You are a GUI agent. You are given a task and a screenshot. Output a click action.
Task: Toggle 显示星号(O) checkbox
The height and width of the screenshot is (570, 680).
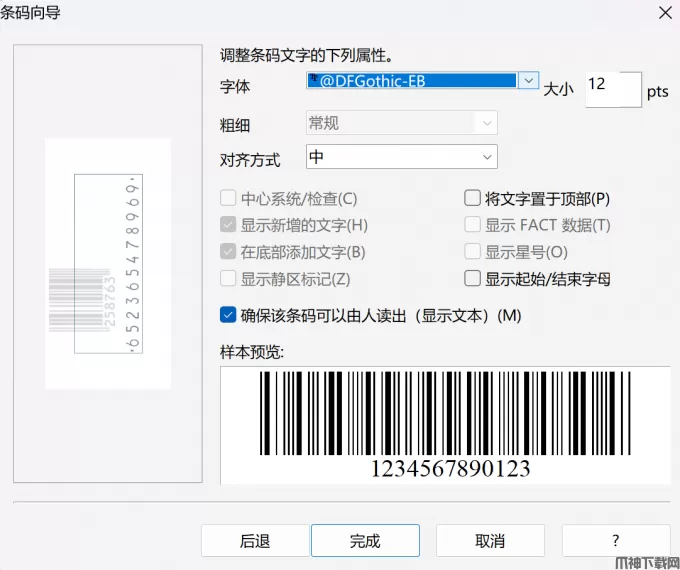473,252
